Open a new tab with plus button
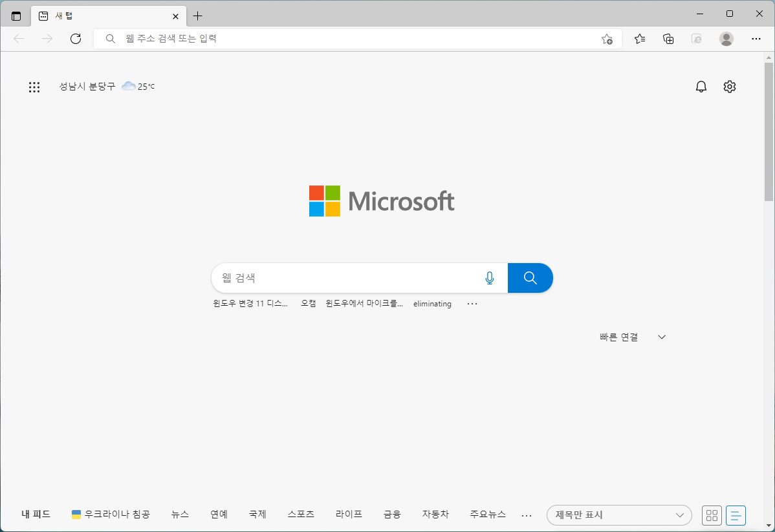Image resolution: width=775 pixels, height=532 pixels. point(197,16)
